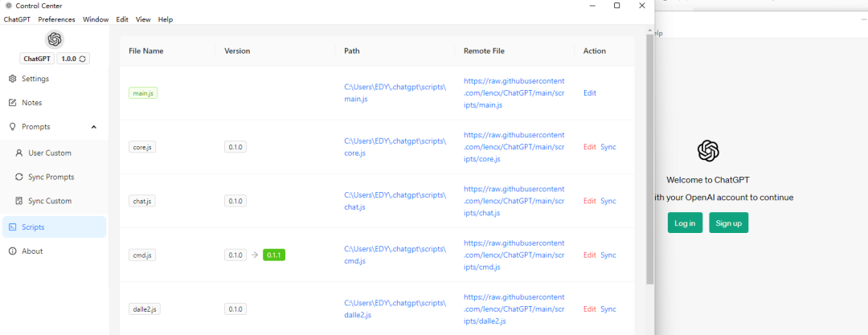This screenshot has height=335, width=868.
Task: Go to Settings section
Action: [55, 79]
